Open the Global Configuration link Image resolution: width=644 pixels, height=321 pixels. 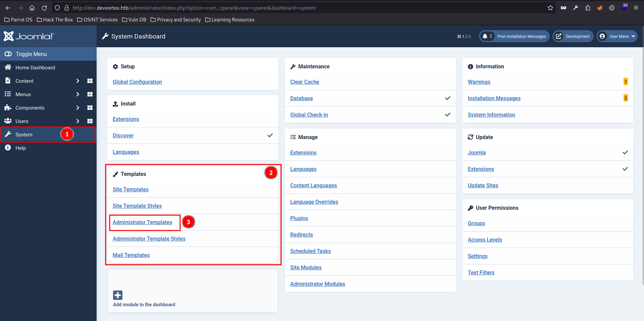pos(137,82)
